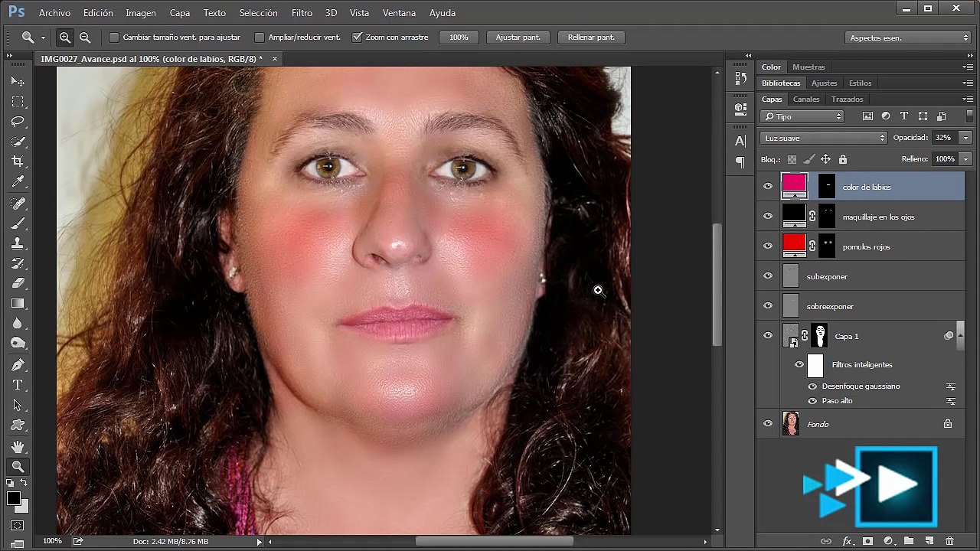The width and height of the screenshot is (980, 551).
Task: Open the blend mode dropdown Luz suave
Action: (824, 138)
